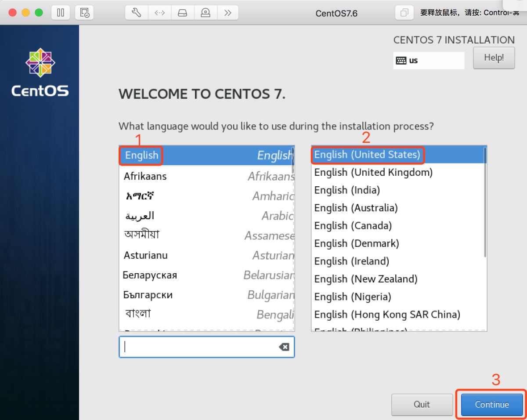Clear the language search field

coord(284,347)
